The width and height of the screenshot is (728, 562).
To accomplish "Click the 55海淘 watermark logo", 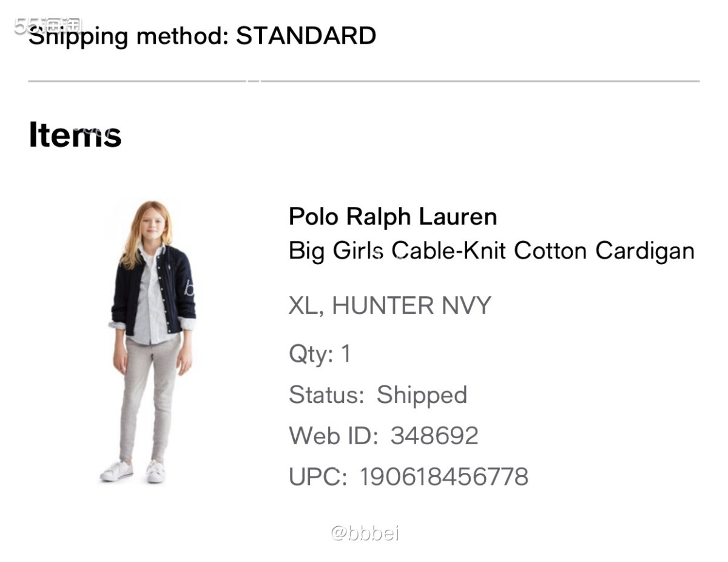I will coord(49,25).
